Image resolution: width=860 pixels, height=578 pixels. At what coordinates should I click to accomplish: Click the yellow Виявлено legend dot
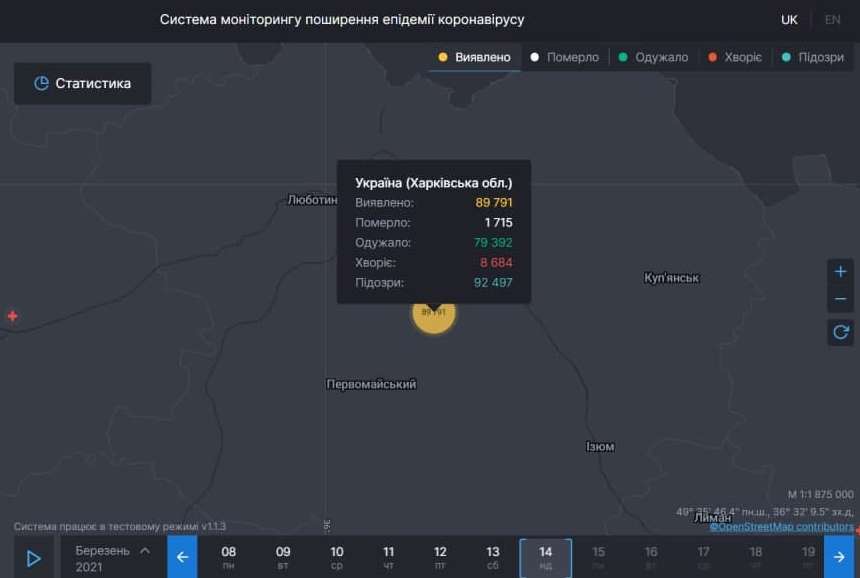443,57
